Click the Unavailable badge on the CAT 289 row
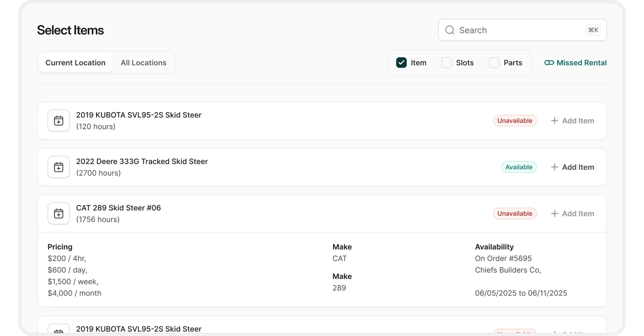The width and height of the screenshot is (644, 336). (x=515, y=214)
